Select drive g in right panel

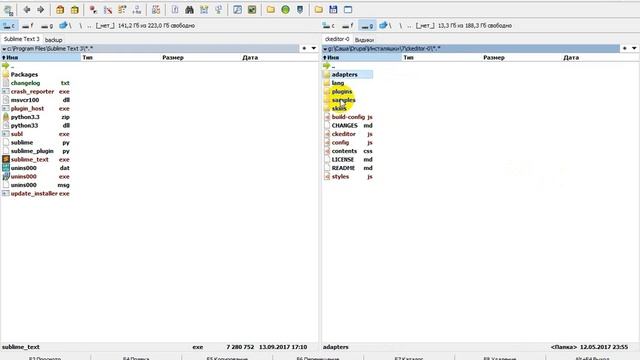click(x=367, y=26)
